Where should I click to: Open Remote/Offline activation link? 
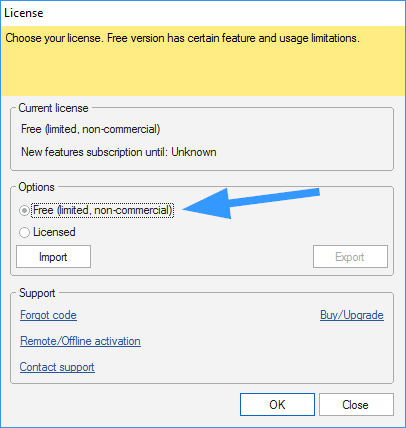(80, 341)
